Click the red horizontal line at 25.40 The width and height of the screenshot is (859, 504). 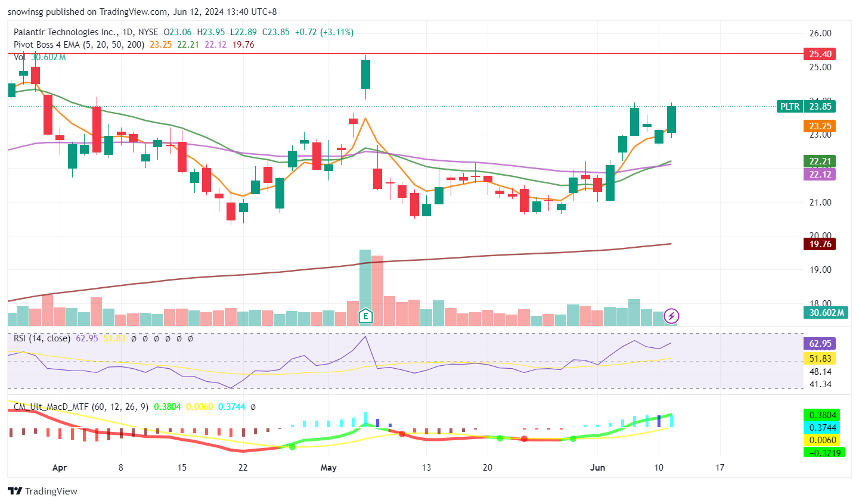tap(405, 54)
